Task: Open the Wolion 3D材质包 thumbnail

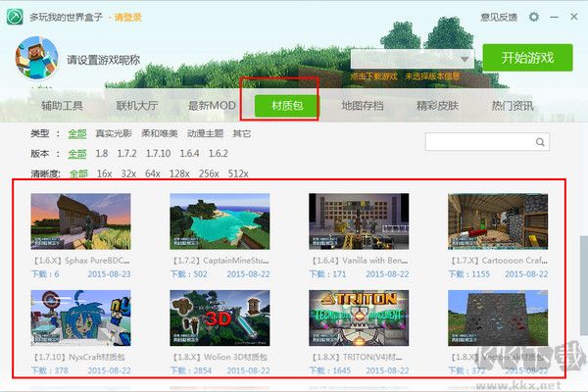Action: click(220, 318)
